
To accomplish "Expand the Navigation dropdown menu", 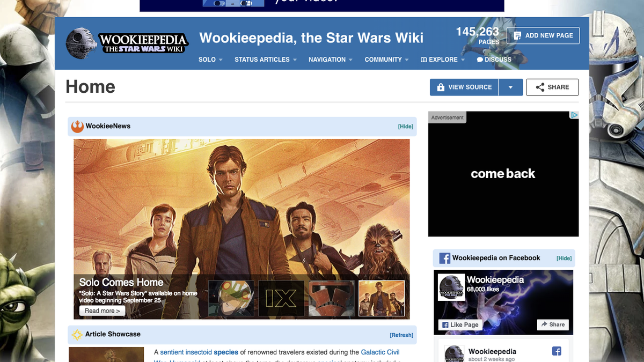I will pyautogui.click(x=331, y=60).
